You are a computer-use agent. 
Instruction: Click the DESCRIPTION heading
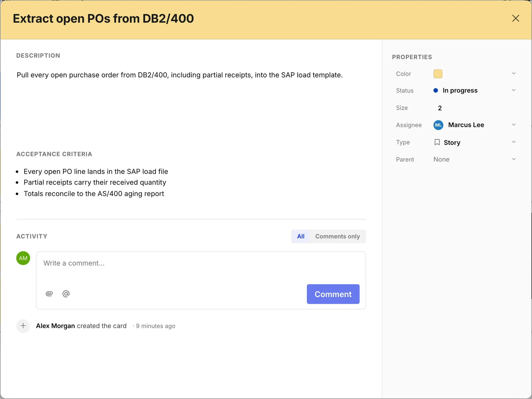point(38,56)
